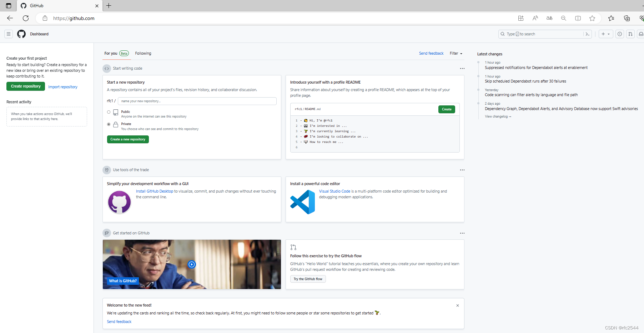Click the GitHub Desktop logo

(120, 202)
